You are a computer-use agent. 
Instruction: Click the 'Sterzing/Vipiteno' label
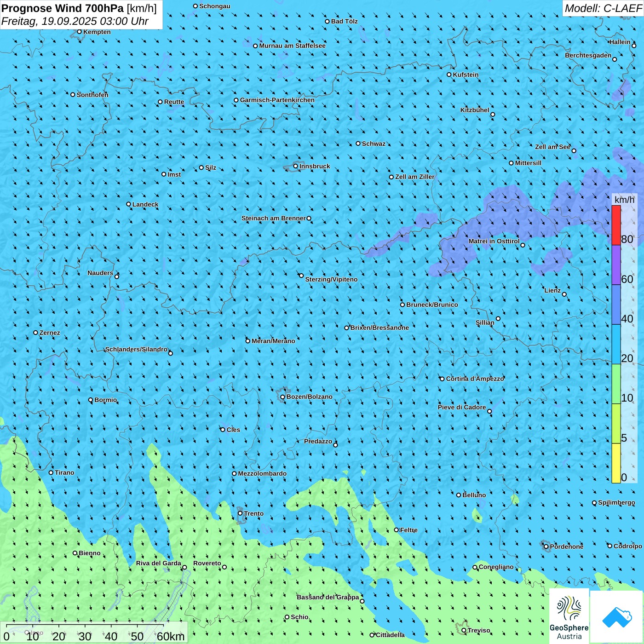(x=331, y=279)
